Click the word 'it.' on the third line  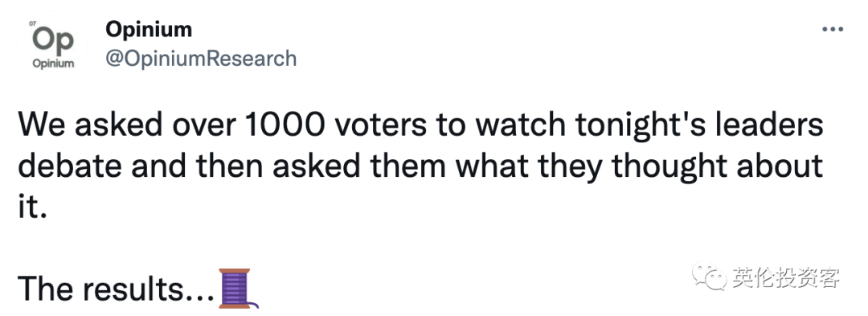[x=30, y=207]
